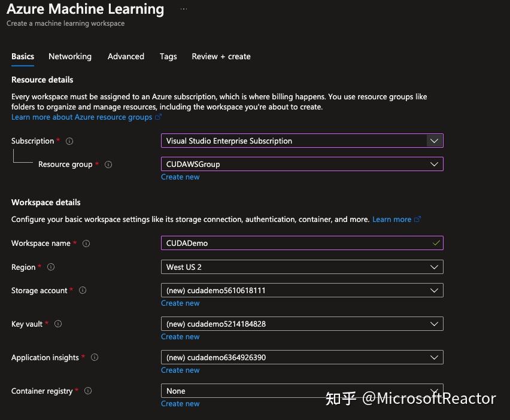Click info icon next to Key vault
Screen dimensions: 510x420
coord(58,324)
